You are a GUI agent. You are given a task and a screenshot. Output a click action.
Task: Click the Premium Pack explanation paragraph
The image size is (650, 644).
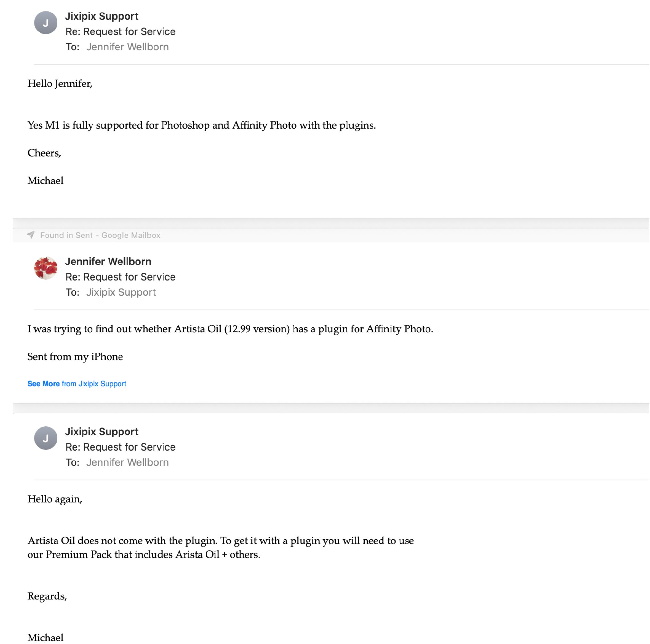pos(220,547)
